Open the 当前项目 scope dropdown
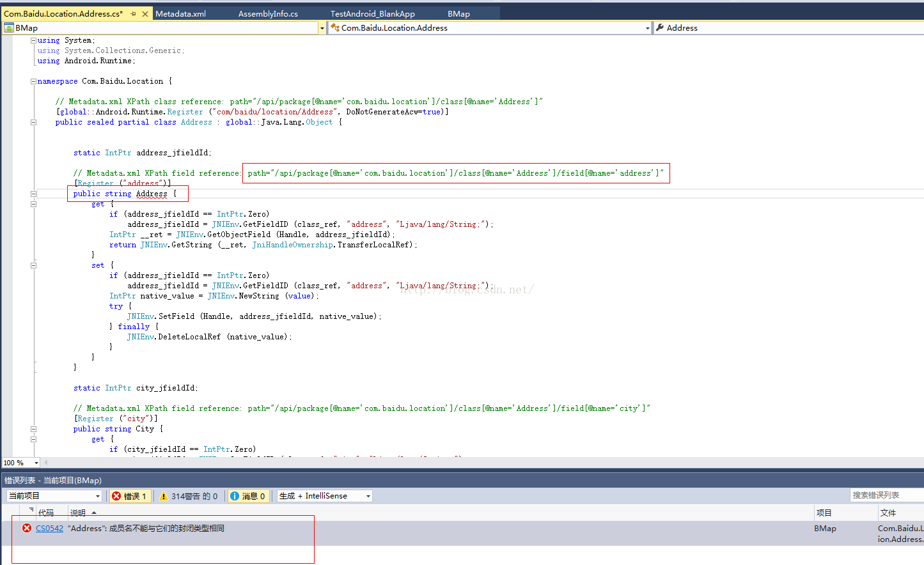 (x=54, y=496)
